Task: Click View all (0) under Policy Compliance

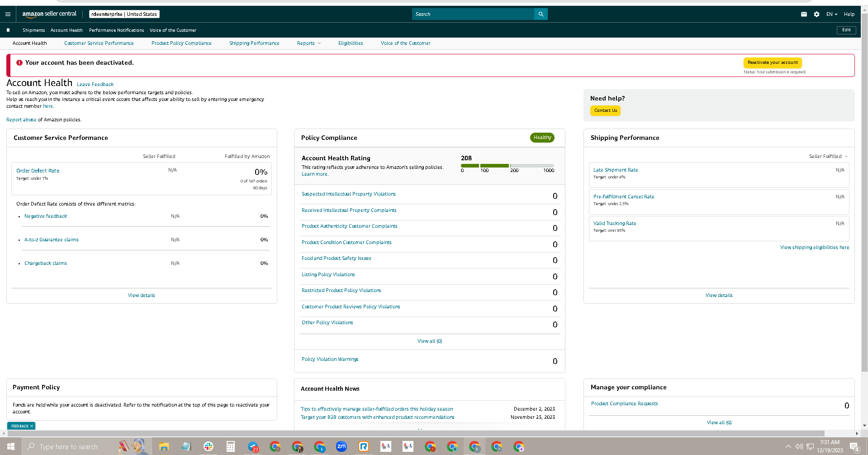Action: [430, 341]
